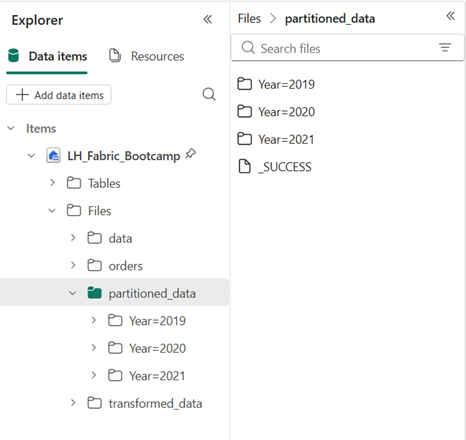This screenshot has height=440, width=466.
Task: Collapse the Items section
Action: point(11,128)
